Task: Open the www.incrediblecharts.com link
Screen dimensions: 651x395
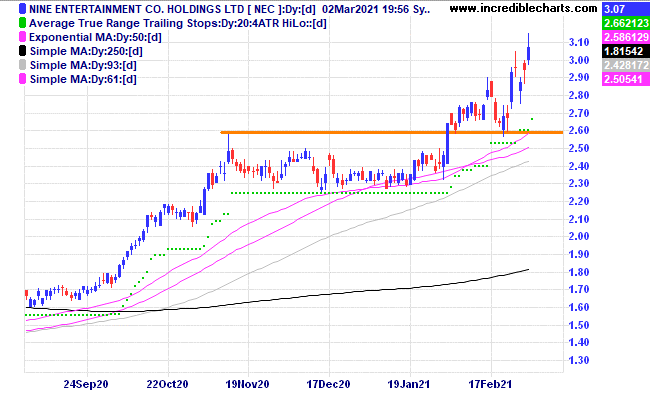Action: pyautogui.click(x=524, y=8)
